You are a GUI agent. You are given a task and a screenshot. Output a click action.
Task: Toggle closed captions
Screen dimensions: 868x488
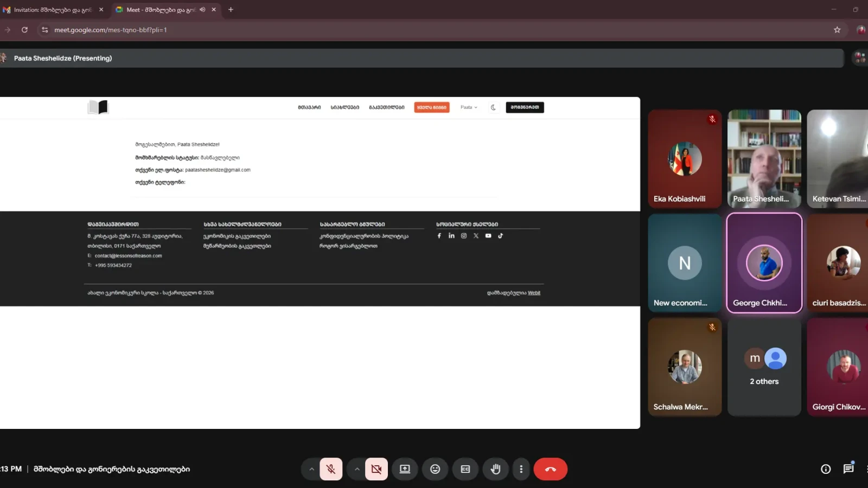tap(465, 469)
